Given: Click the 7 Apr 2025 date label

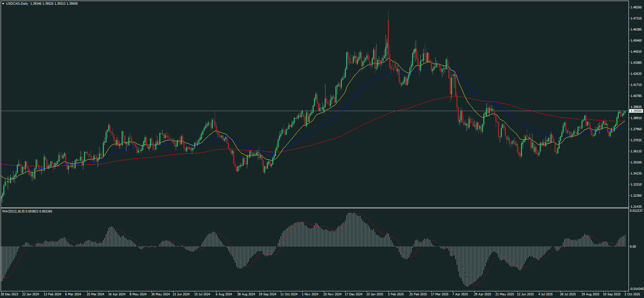Looking at the screenshot, I should point(460,294).
